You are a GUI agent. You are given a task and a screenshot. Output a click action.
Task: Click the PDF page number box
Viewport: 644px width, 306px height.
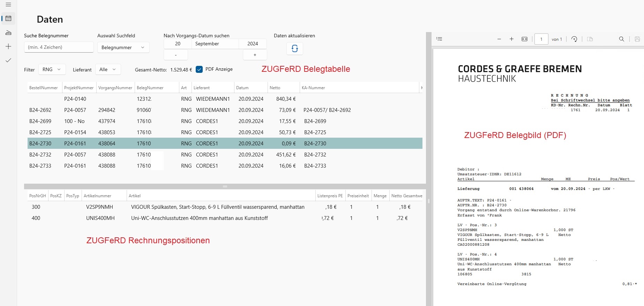[x=541, y=39]
